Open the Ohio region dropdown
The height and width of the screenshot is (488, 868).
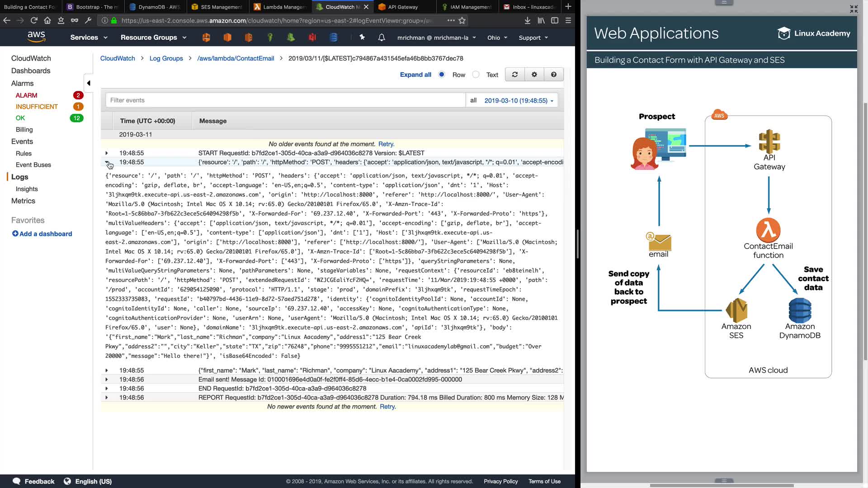(x=497, y=38)
